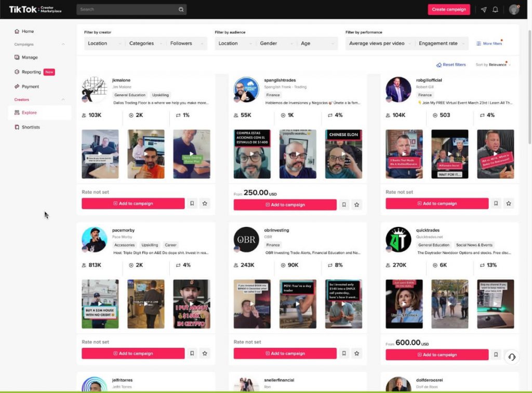Open the Engagement rate filter dropdown

[441, 44]
